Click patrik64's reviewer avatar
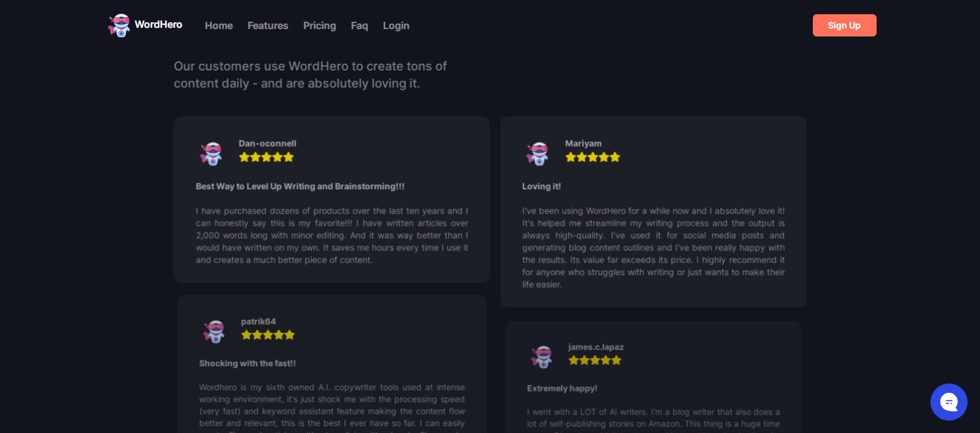Screen dimensions: 980x433 [215, 332]
